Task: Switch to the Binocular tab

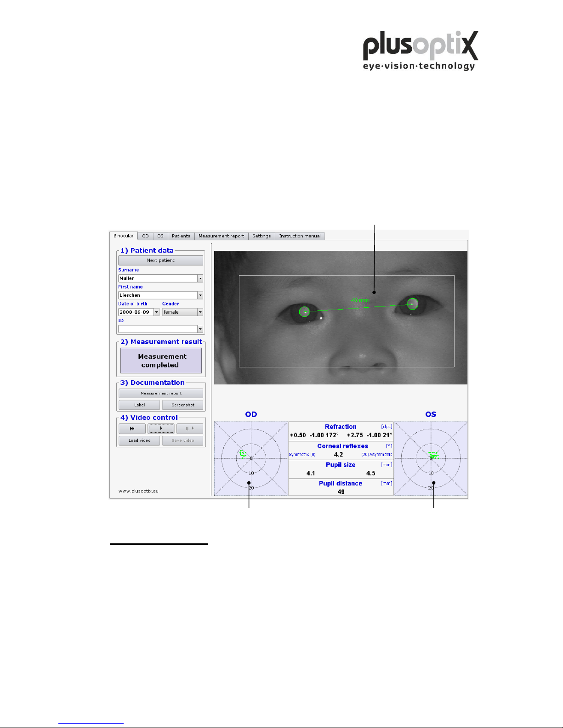Action: click(124, 236)
